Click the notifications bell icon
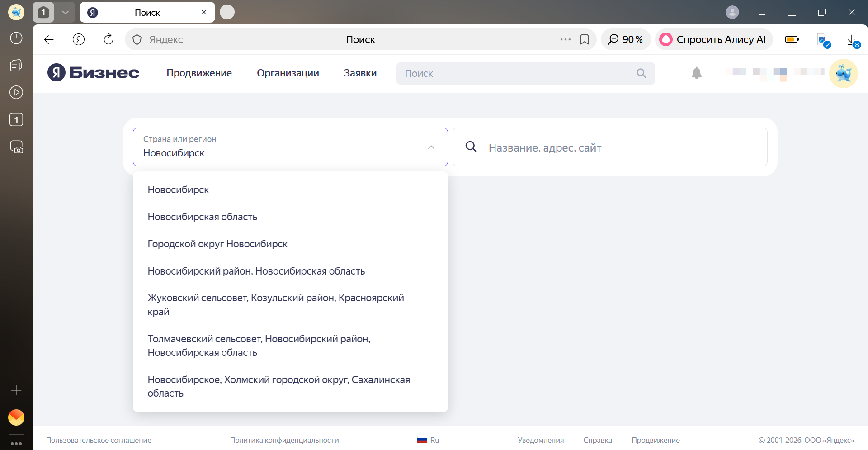 pyautogui.click(x=696, y=73)
